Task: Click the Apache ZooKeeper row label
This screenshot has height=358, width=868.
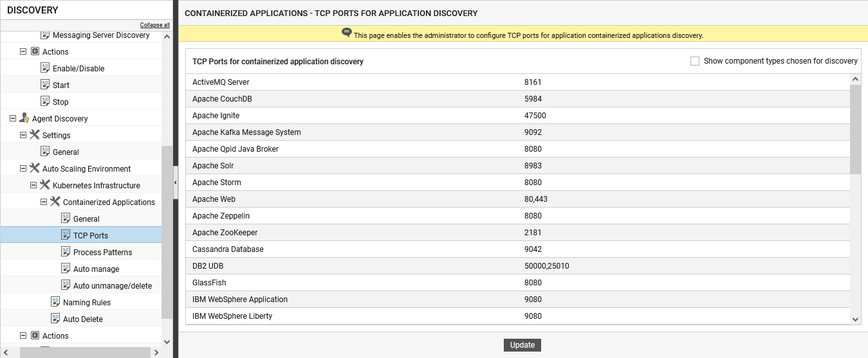Action: [225, 233]
